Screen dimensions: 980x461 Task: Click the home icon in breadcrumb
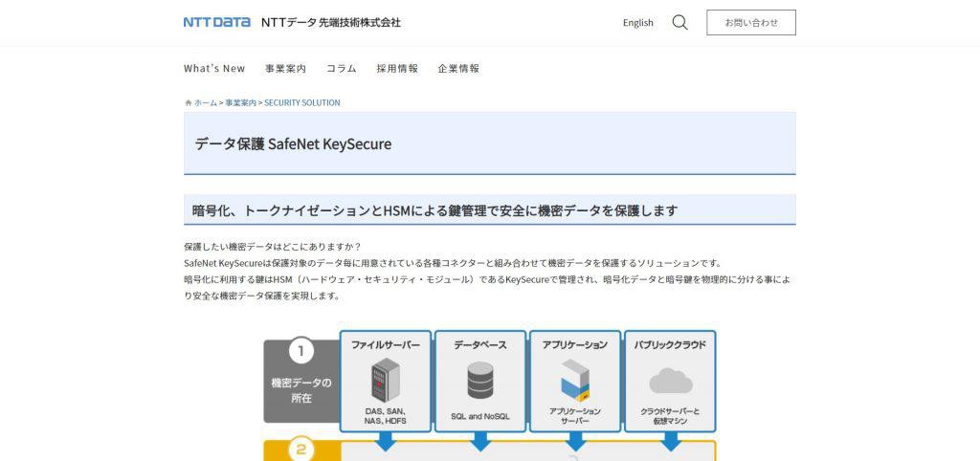click(189, 103)
